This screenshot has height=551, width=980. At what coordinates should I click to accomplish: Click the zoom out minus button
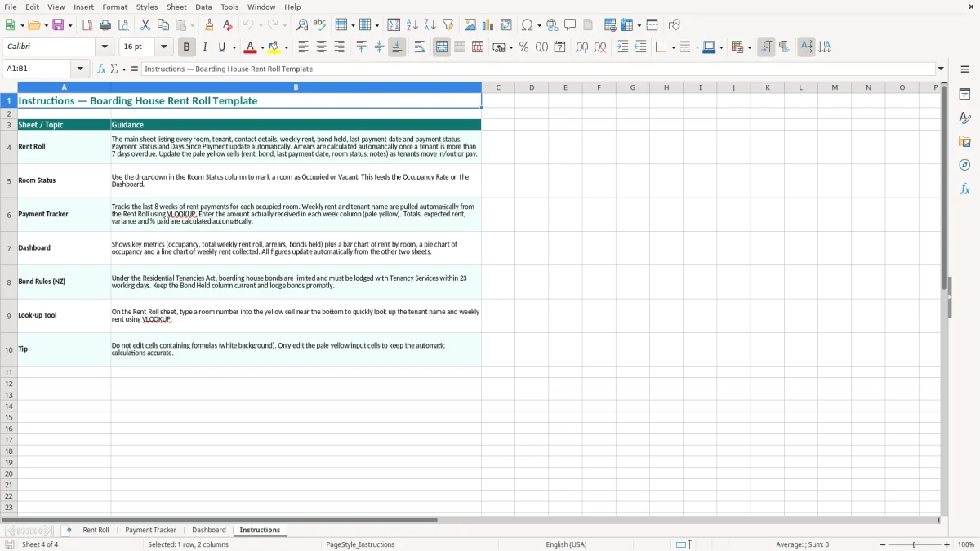point(883,544)
